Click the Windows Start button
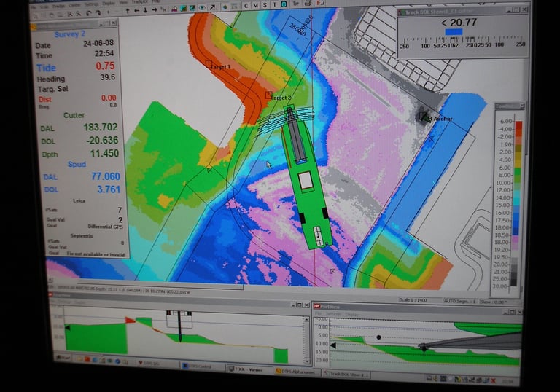This screenshot has height=392, width=560. (x=63, y=358)
